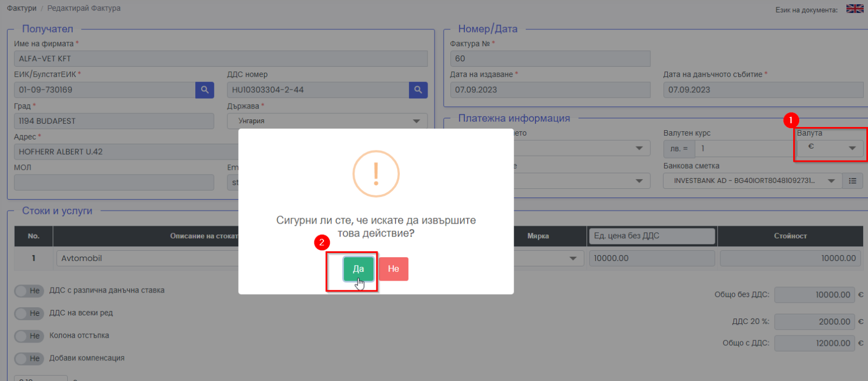Open the Валута currency dropdown
Viewport: 868px width, 381px height.
click(x=830, y=148)
